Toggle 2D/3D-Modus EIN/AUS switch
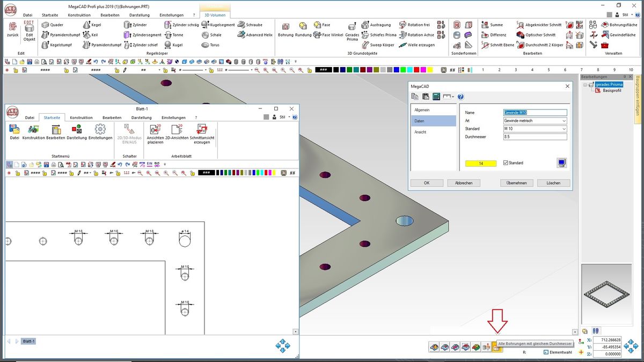Screen dimensions: 644x362 129,132
